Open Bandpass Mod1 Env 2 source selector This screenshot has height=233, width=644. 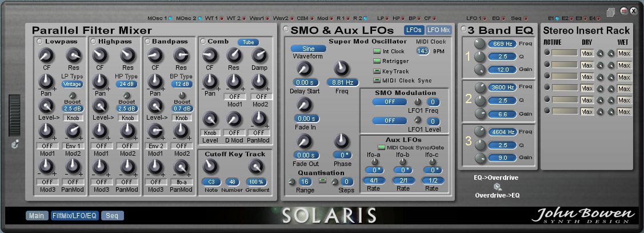click(x=155, y=146)
